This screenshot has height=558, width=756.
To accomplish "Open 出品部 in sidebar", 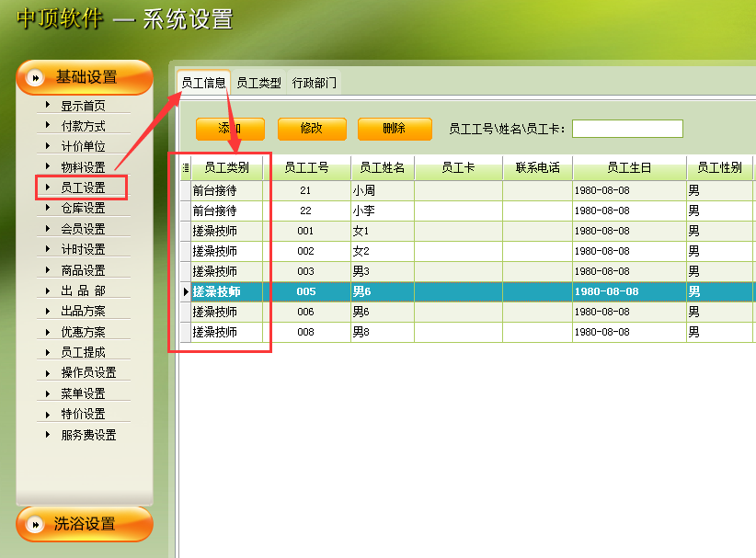I will click(x=83, y=291).
